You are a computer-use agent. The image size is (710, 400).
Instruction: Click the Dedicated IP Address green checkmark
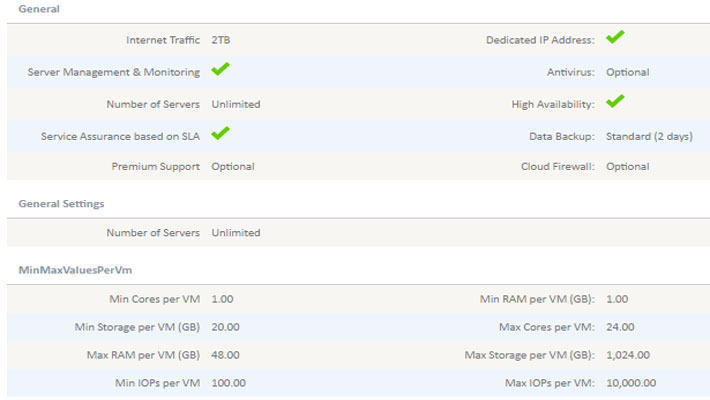coord(615,37)
